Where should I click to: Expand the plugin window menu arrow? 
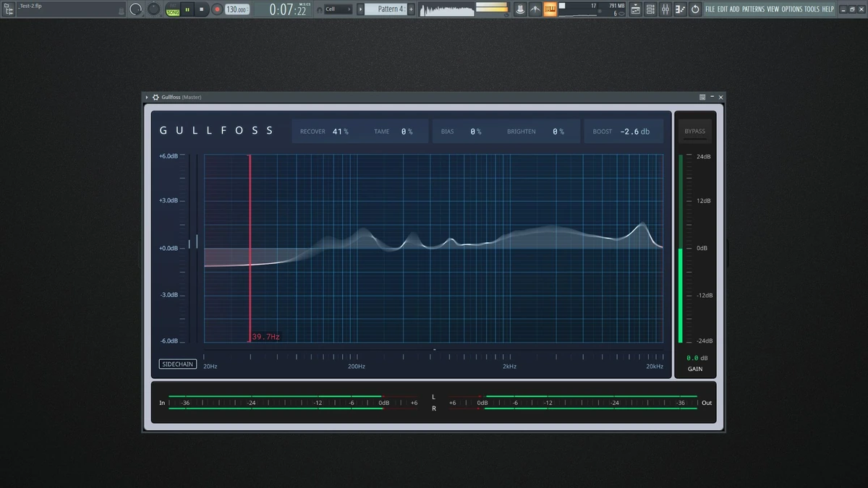tap(147, 97)
